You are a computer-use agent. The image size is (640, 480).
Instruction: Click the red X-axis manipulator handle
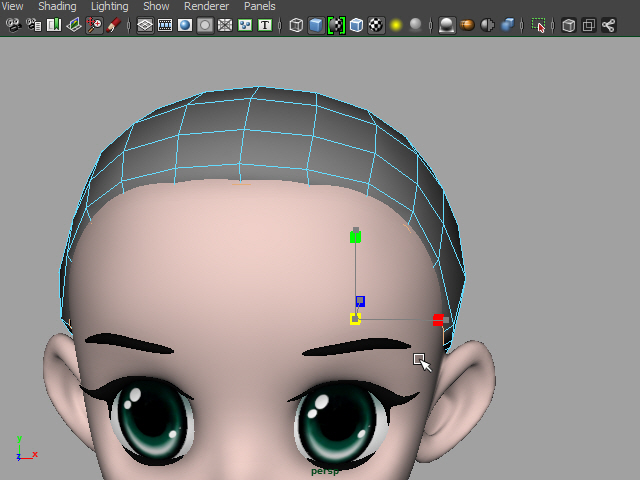click(x=438, y=320)
